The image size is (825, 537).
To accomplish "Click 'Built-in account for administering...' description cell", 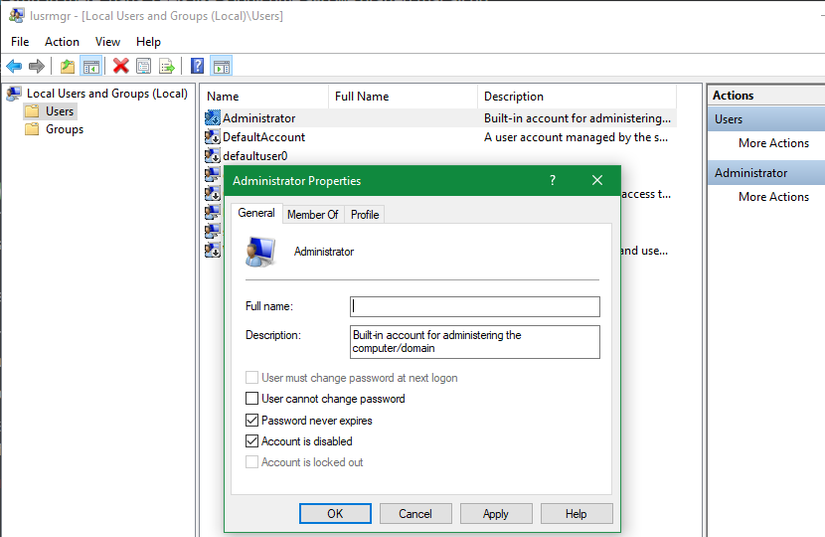I will point(577,118).
